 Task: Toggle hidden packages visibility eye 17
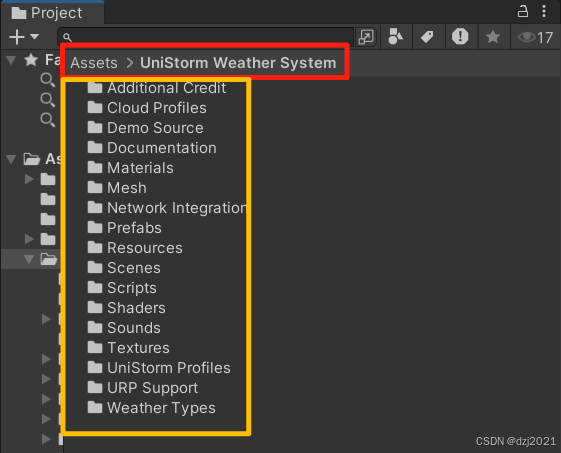(535, 37)
